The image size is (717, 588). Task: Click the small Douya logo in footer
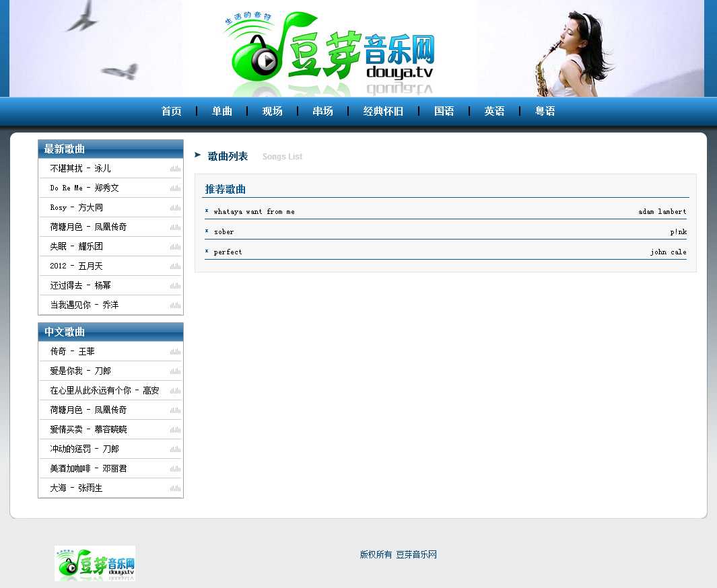[x=95, y=563]
